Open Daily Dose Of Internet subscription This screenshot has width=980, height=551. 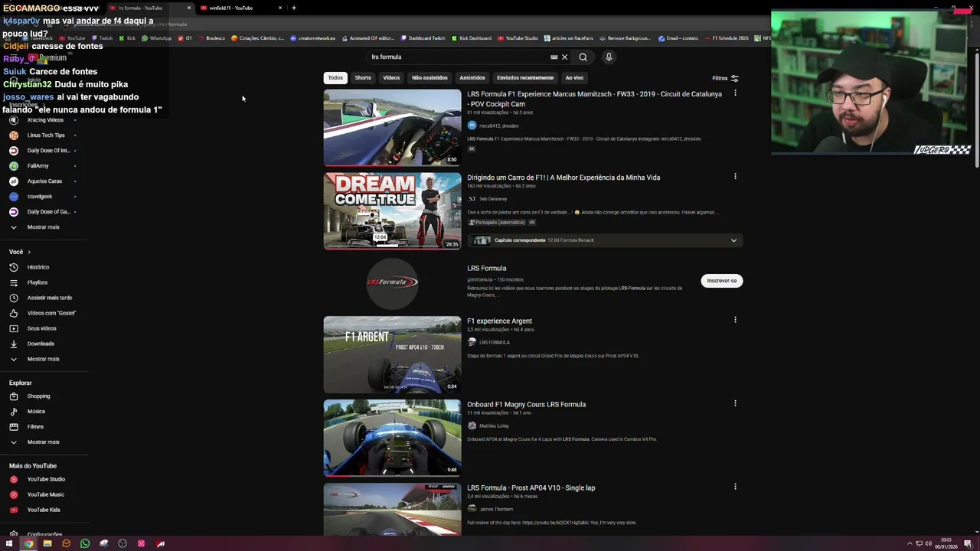click(x=48, y=151)
